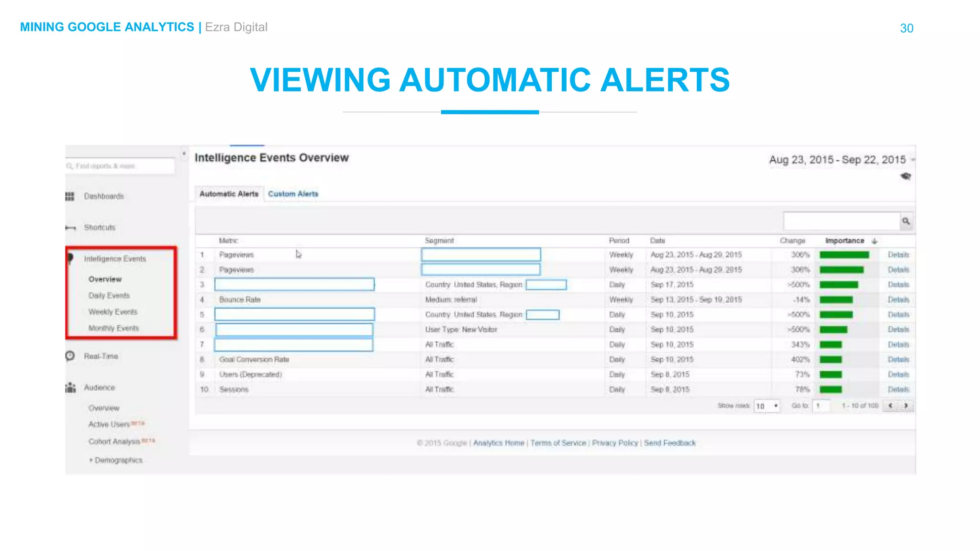Click the Sep 17, 2015 date cell

click(x=672, y=285)
